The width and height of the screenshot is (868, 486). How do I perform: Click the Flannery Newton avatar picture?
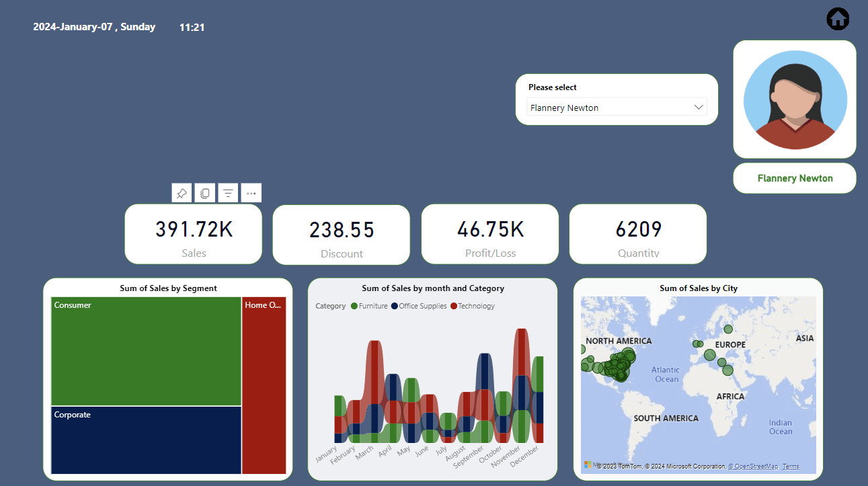[795, 99]
